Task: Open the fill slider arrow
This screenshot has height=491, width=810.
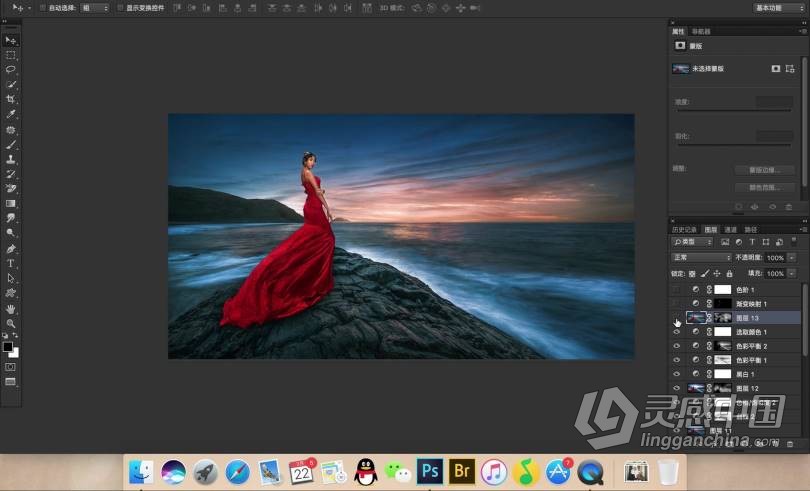Action: (x=792, y=273)
